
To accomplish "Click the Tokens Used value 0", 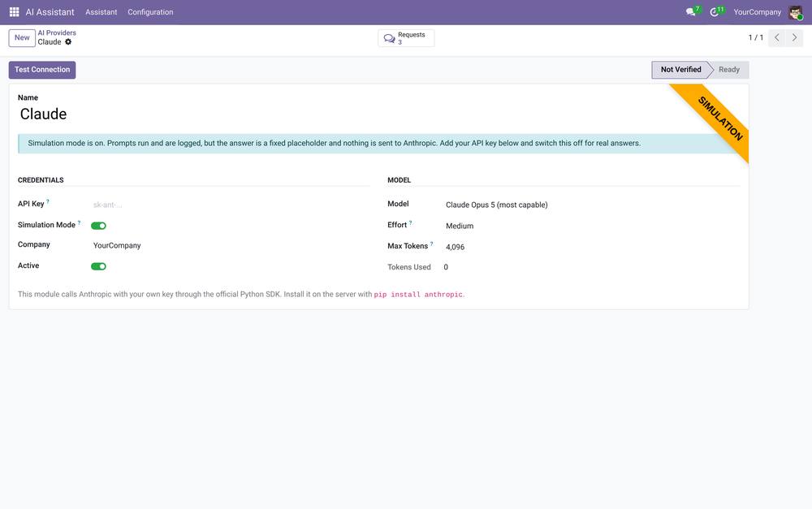I will [x=446, y=267].
